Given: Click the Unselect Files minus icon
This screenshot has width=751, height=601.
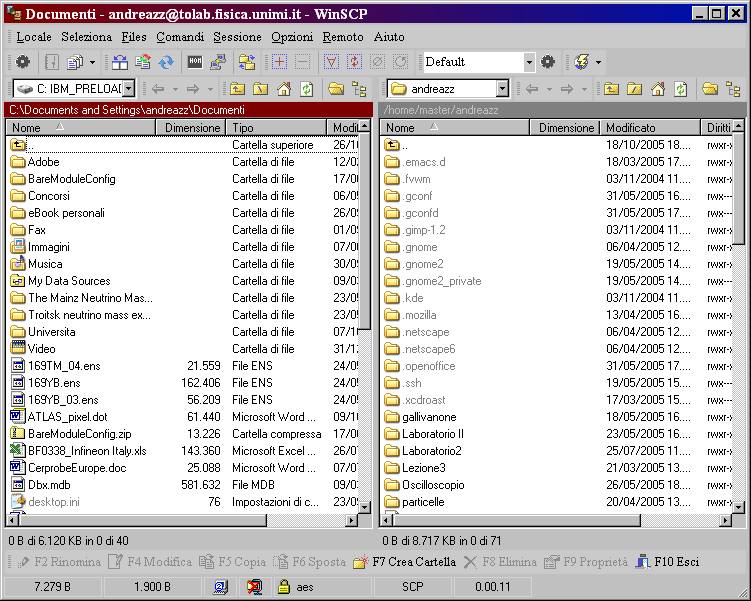Looking at the screenshot, I should pos(302,62).
